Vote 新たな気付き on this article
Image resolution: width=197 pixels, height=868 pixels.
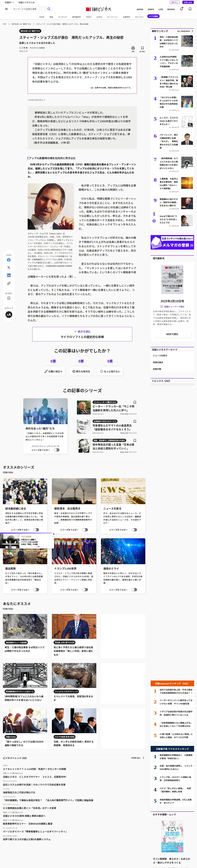coord(81,371)
